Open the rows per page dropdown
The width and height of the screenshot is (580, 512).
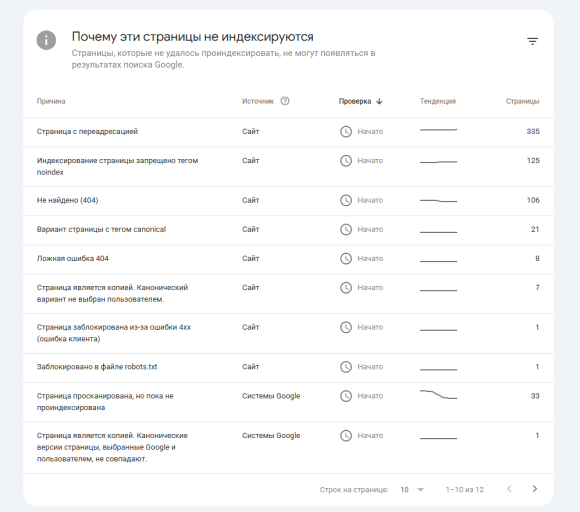[412, 489]
